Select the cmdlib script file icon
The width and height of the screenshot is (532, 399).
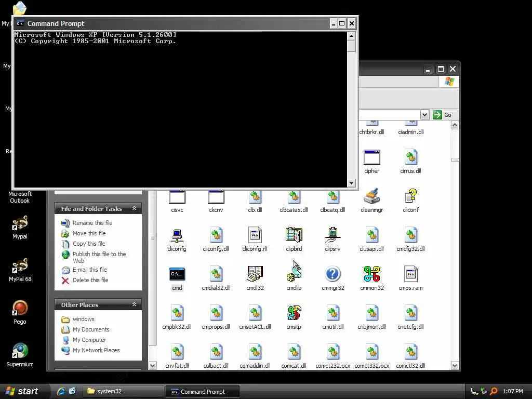coord(294,274)
